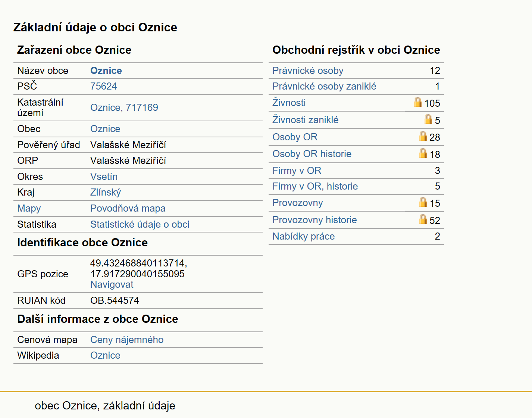The height and width of the screenshot is (418, 532).
Task: Click the Osoby OR count 28
Action: tap(435, 137)
